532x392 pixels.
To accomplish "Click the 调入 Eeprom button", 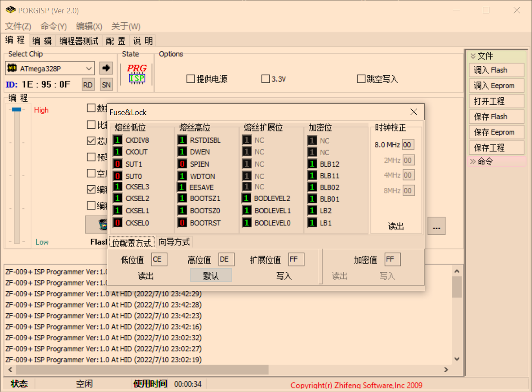I will coord(496,86).
